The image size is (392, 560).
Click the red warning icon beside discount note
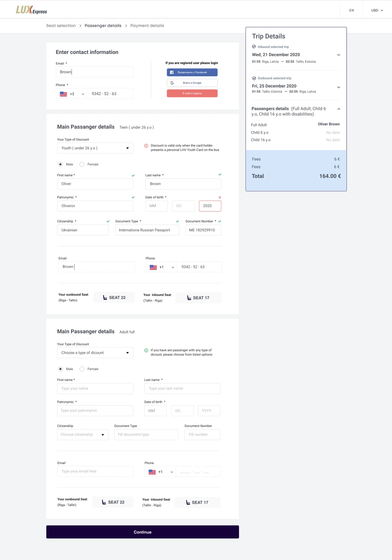pyautogui.click(x=146, y=146)
